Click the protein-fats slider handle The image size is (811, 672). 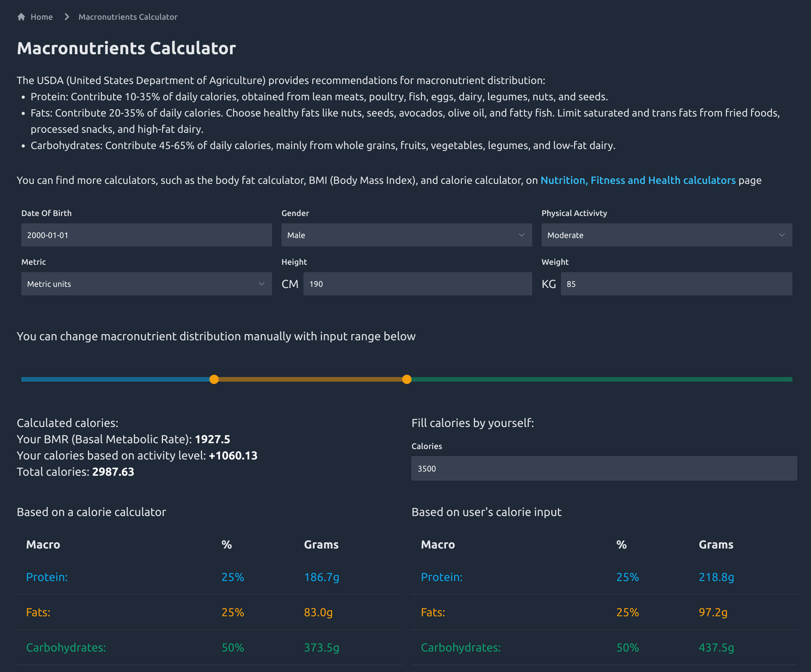point(214,379)
